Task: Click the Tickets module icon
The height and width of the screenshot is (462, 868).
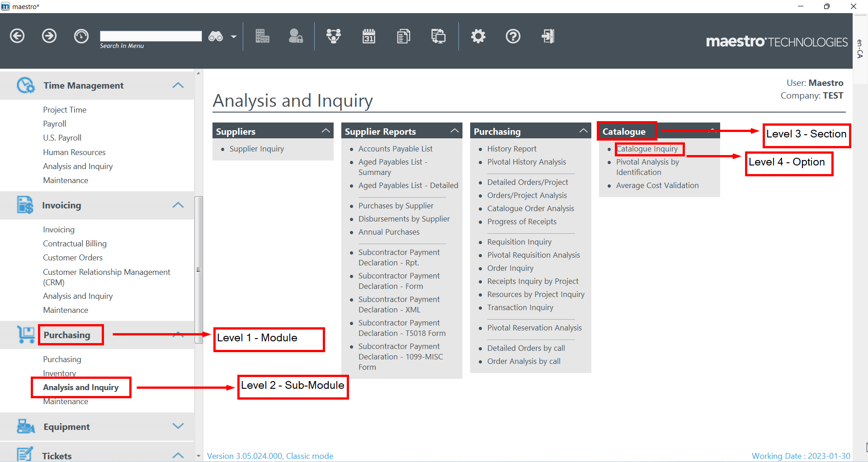Action: (25, 454)
